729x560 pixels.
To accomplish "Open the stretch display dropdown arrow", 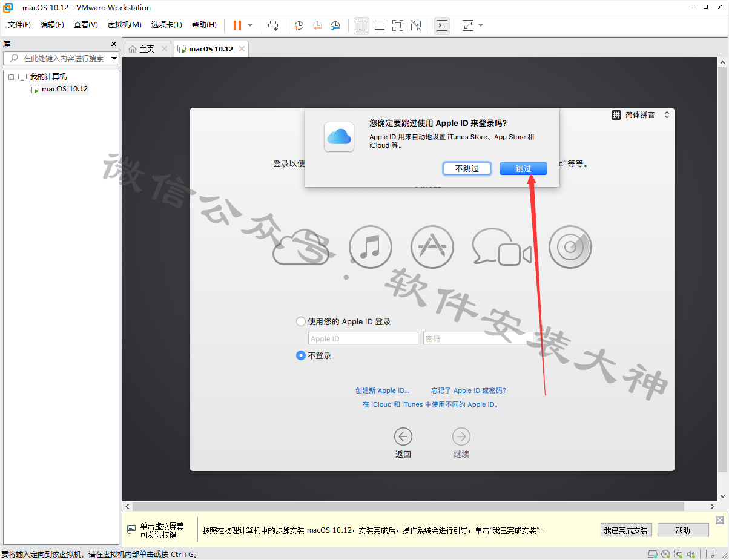I will click(481, 25).
